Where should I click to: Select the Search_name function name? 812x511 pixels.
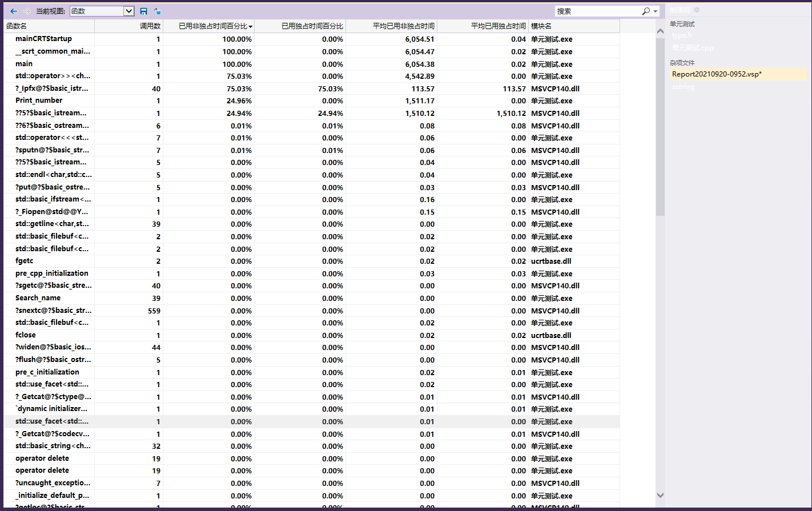click(38, 298)
